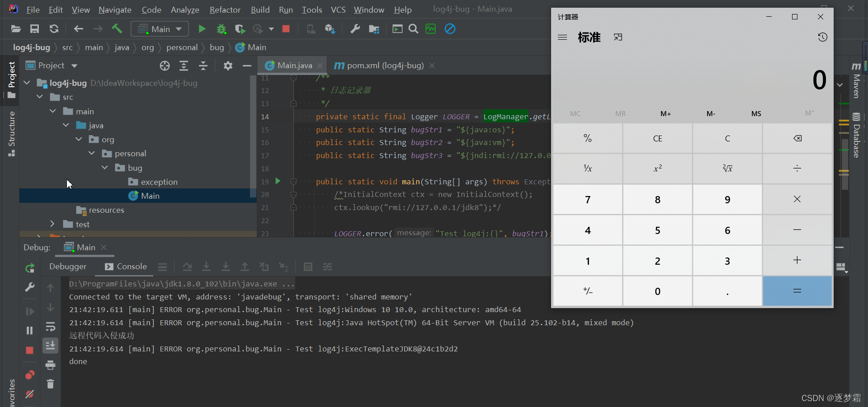Collapse the bug package node

[x=105, y=167]
